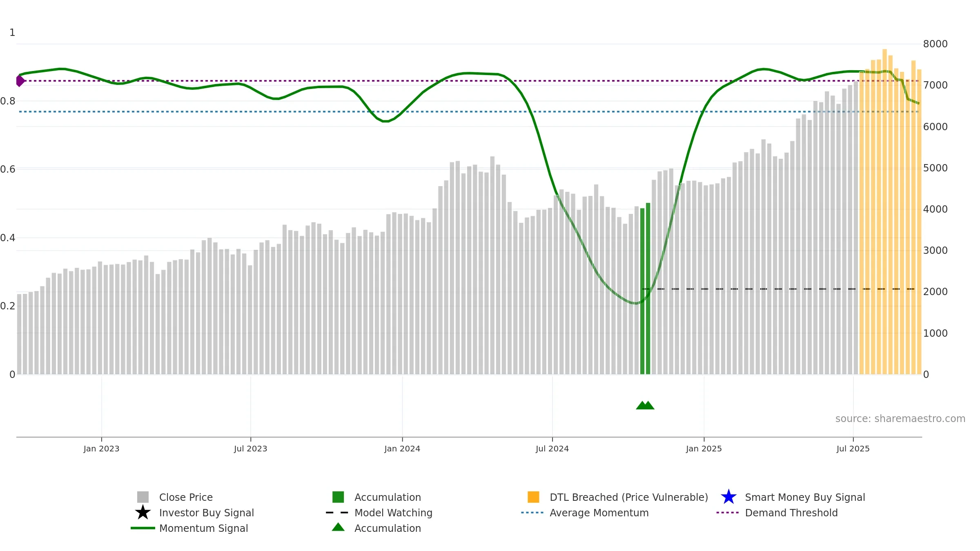Click the green Momentum Signal legend line

click(x=143, y=528)
